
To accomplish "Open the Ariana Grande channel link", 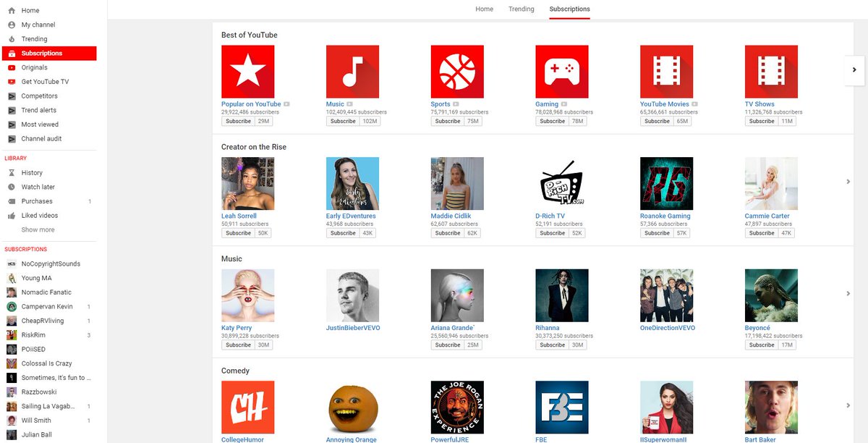I will pyautogui.click(x=453, y=328).
